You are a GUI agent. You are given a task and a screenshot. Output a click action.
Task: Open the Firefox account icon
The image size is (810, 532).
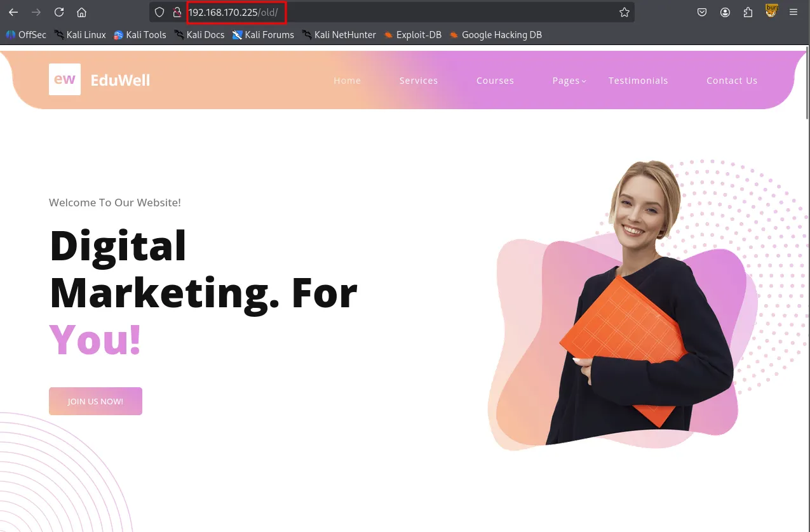725,12
